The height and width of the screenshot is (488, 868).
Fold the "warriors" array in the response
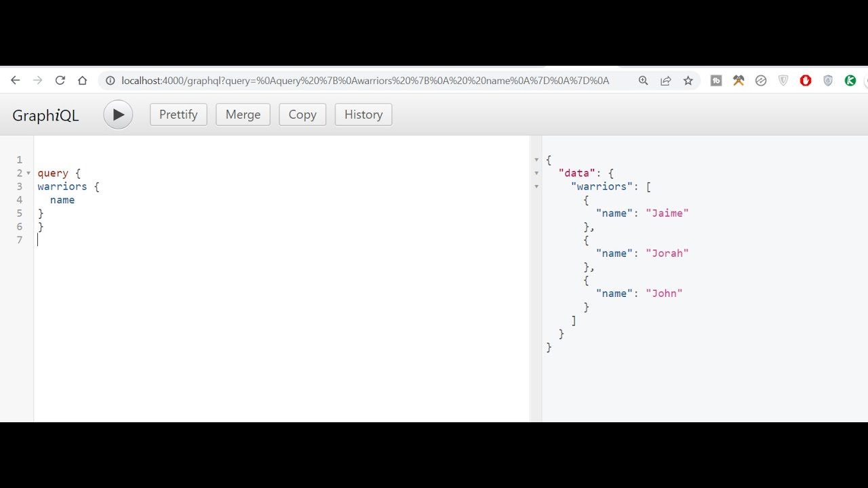(536, 186)
